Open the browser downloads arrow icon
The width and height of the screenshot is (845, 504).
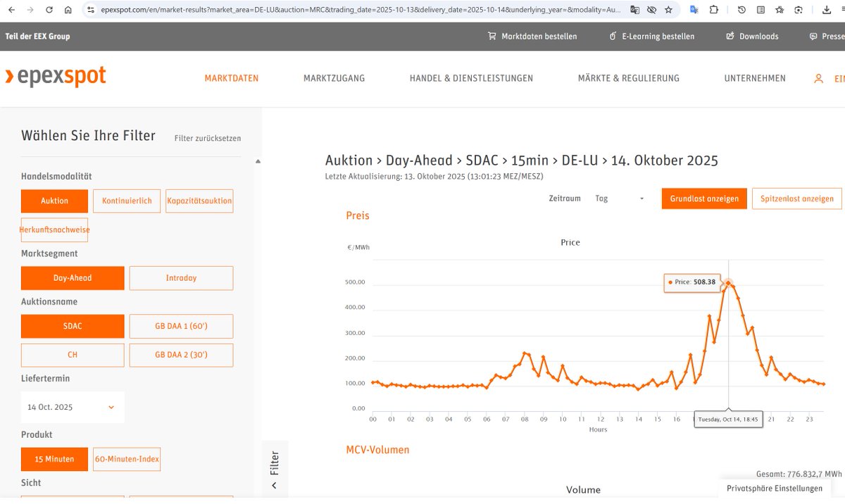pos(827,10)
